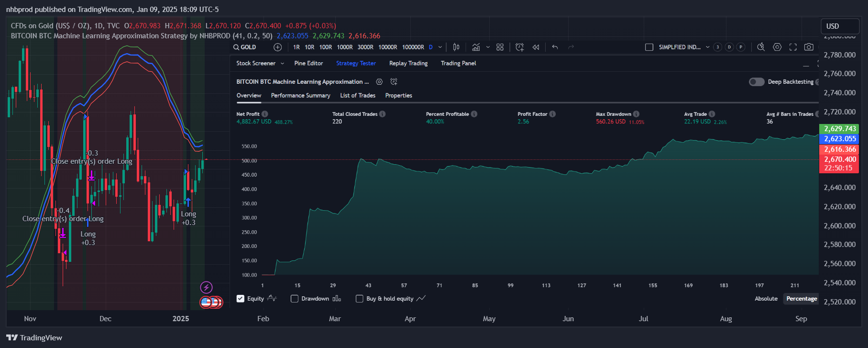Select the 100R range interval
868x348 pixels.
(x=326, y=47)
